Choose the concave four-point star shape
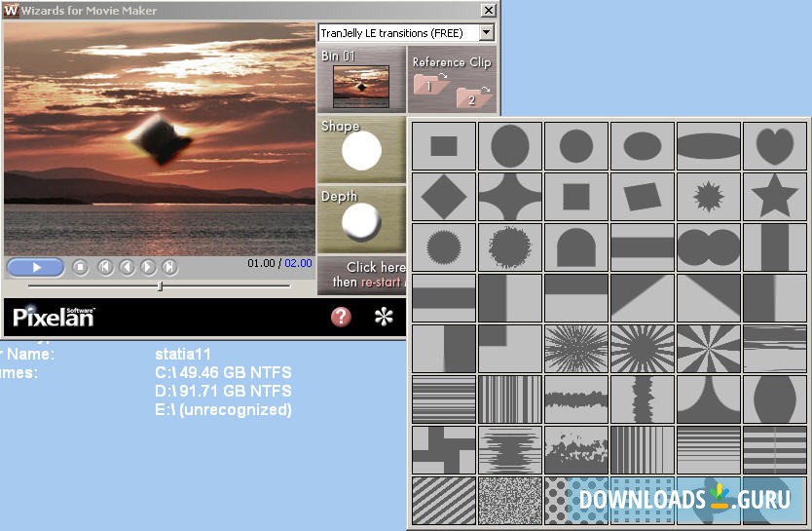This screenshot has width=812, height=531. coord(510,197)
